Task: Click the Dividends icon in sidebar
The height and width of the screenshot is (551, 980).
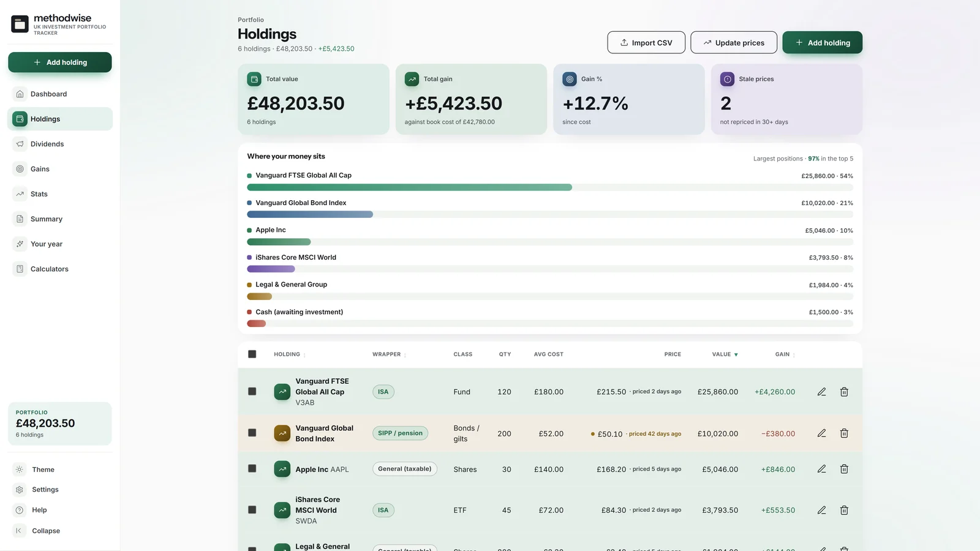Action: click(20, 144)
